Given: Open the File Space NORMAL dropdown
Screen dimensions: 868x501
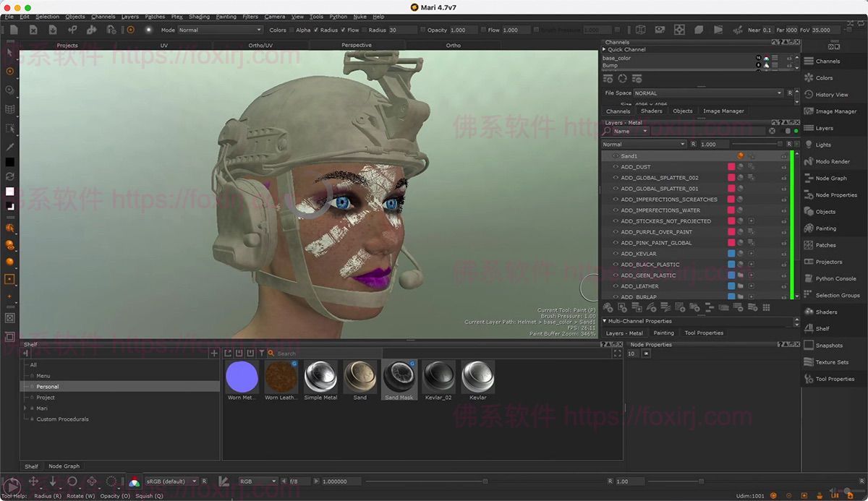Looking at the screenshot, I should click(x=708, y=93).
